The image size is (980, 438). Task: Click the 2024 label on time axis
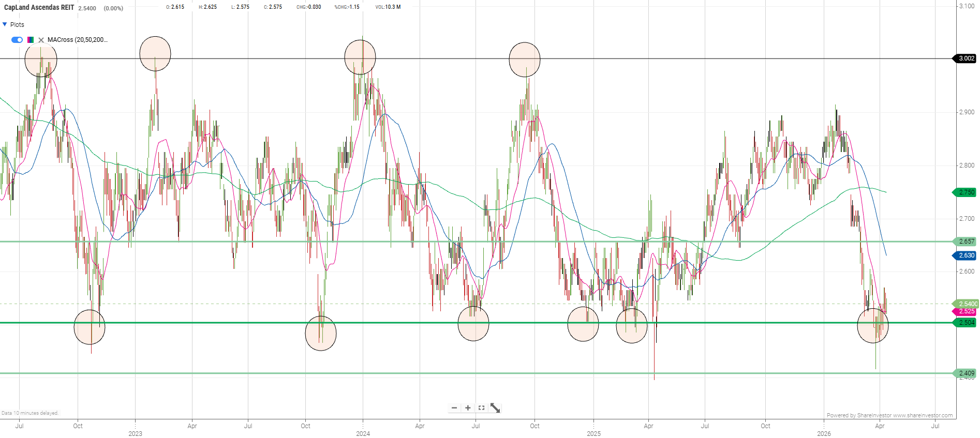coord(363,433)
